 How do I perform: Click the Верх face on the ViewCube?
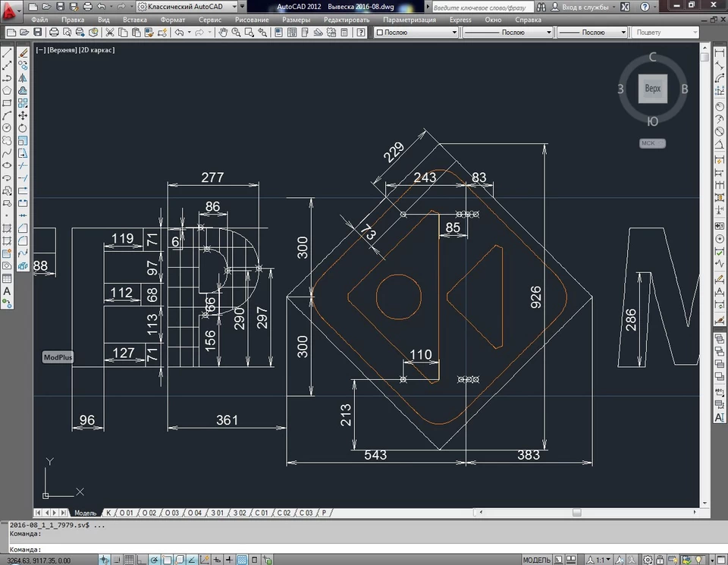point(652,89)
